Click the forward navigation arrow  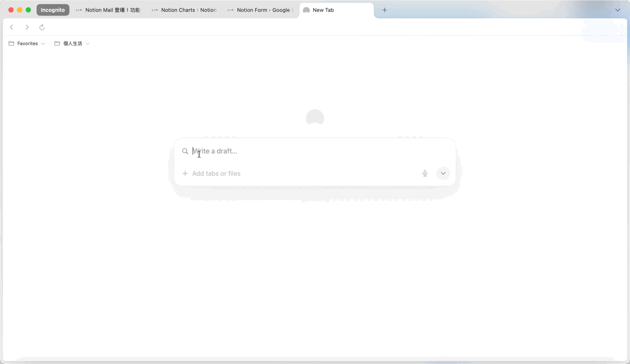(x=27, y=27)
